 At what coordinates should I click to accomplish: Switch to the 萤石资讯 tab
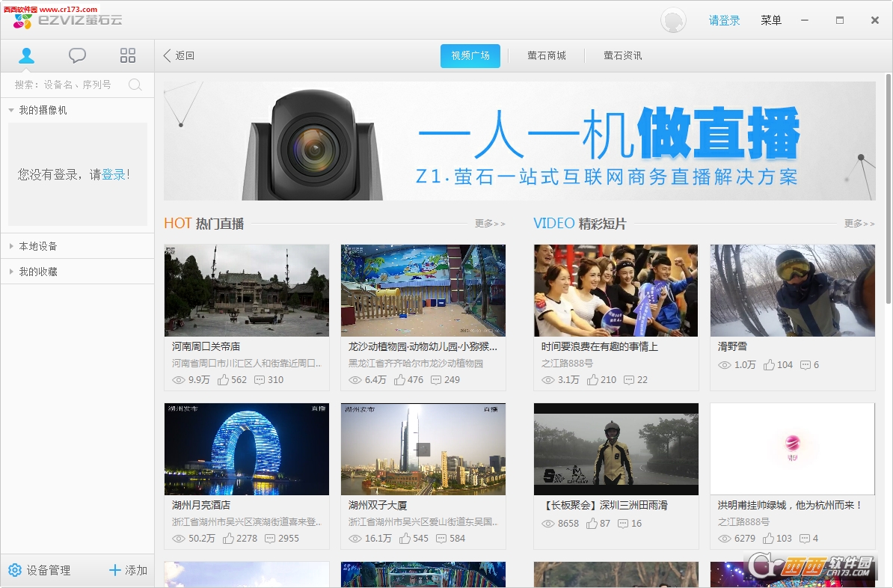pyautogui.click(x=622, y=55)
